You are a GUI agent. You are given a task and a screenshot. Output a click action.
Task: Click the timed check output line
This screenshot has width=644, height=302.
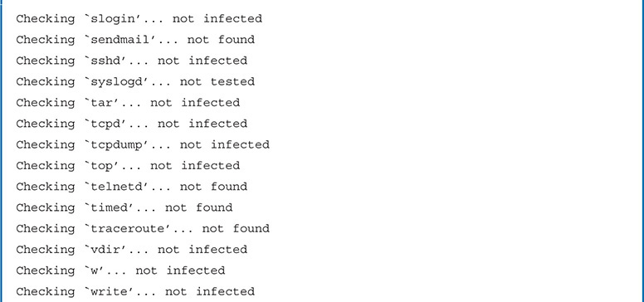click(124, 207)
